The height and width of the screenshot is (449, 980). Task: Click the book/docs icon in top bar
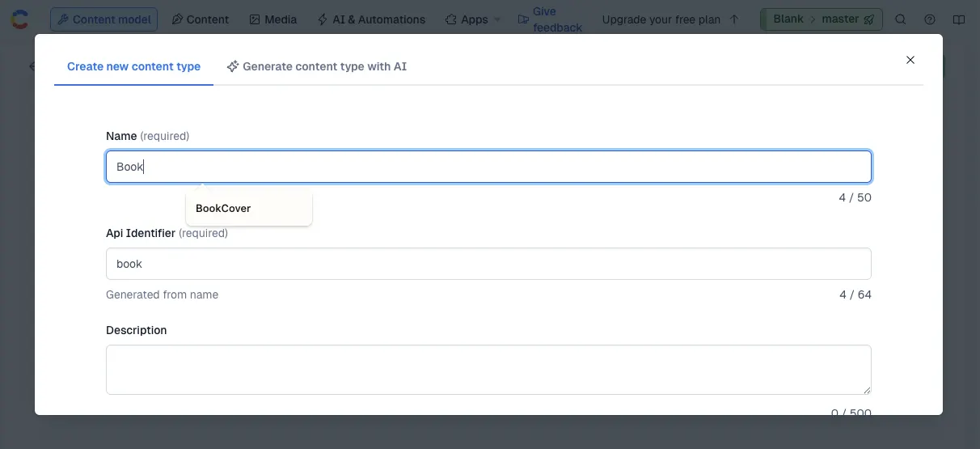[959, 19]
